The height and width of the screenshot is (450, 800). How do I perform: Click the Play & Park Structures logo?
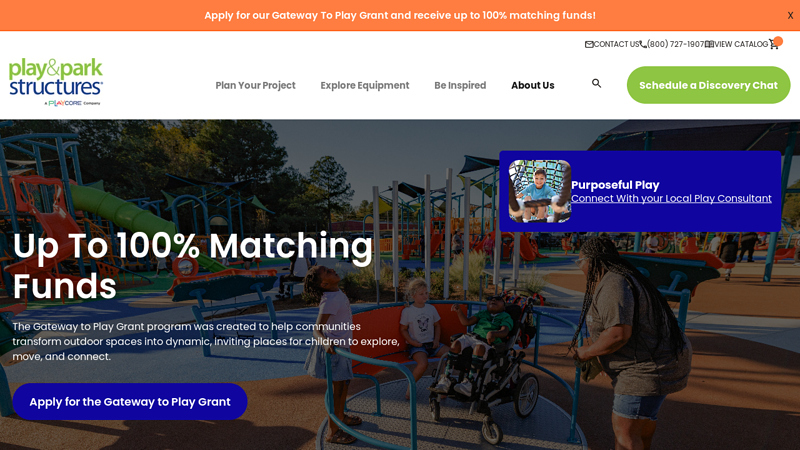coord(56,82)
